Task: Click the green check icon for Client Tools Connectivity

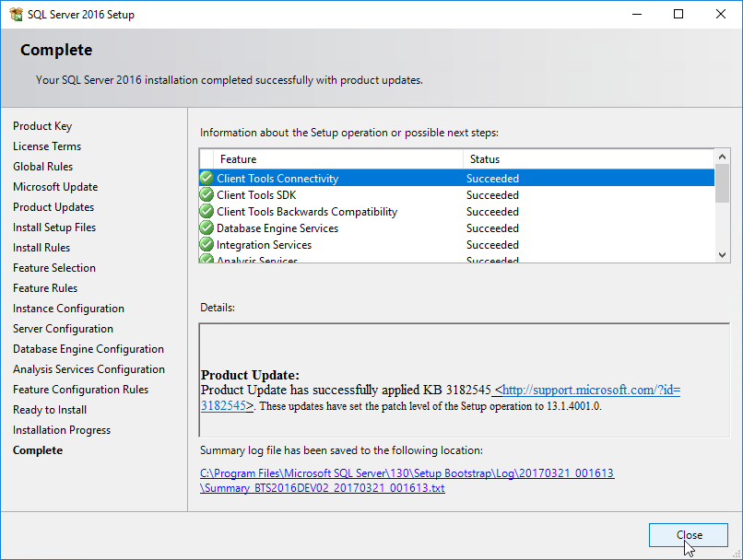Action: [x=206, y=178]
